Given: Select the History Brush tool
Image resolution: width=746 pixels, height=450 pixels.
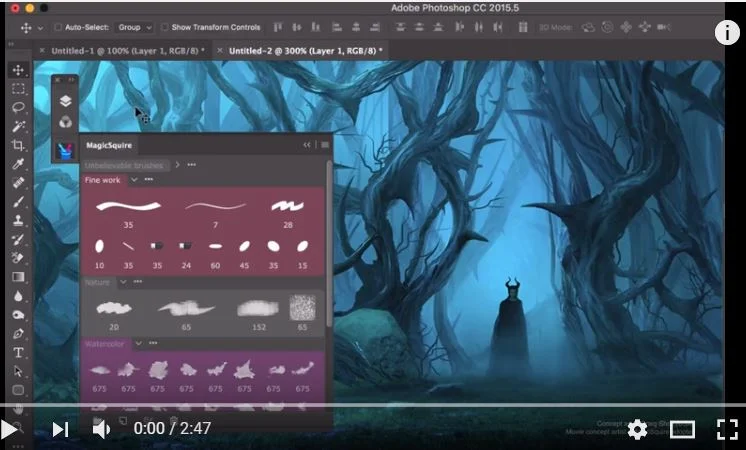Looking at the screenshot, I should pos(18,239).
